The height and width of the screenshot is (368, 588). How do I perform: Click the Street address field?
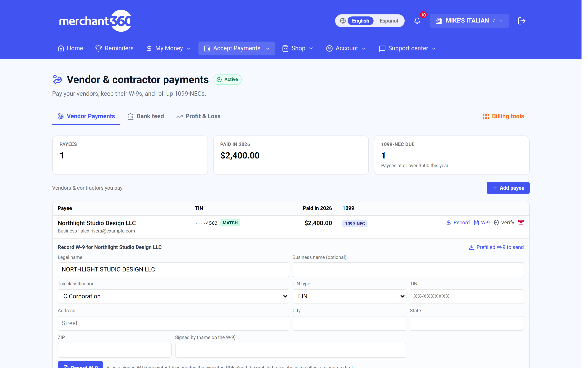point(174,323)
